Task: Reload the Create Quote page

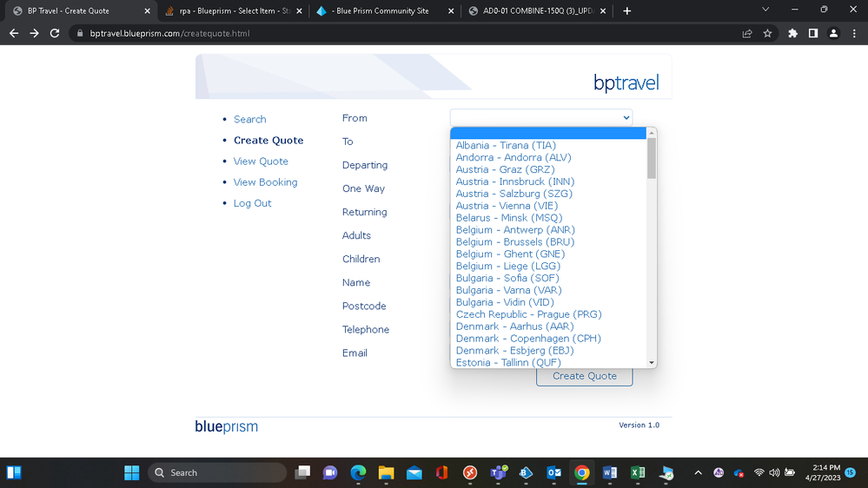Action: (54, 33)
